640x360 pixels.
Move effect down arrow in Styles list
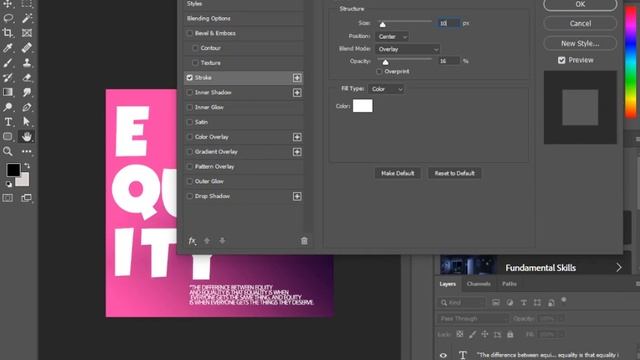click(x=222, y=241)
